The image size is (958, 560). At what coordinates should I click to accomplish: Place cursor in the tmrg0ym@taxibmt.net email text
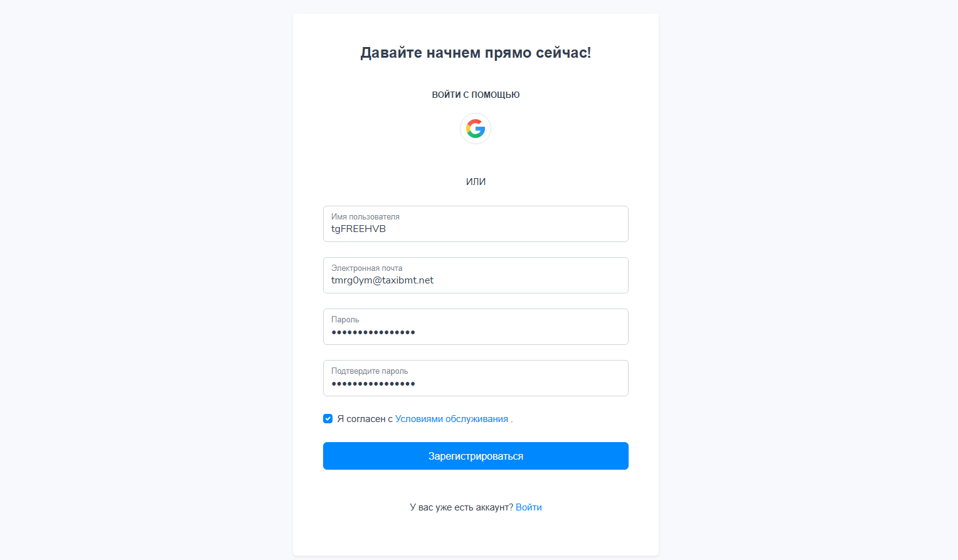[x=382, y=280]
